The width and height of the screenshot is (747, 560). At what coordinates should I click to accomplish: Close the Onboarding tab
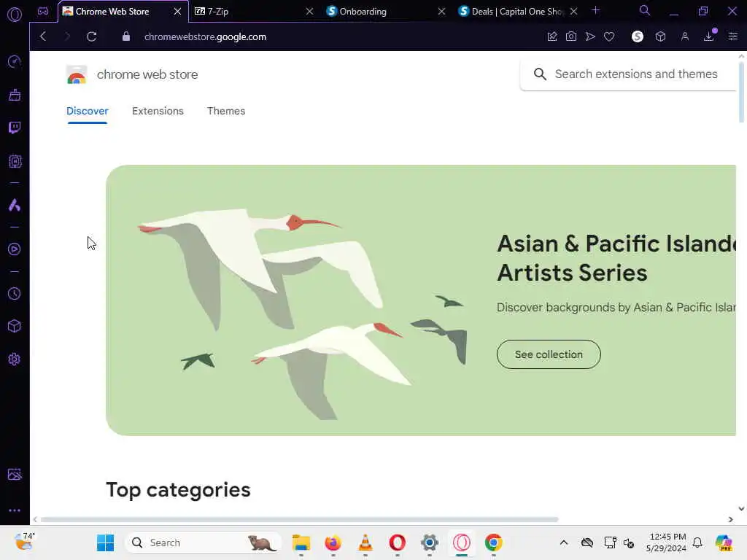[441, 12]
